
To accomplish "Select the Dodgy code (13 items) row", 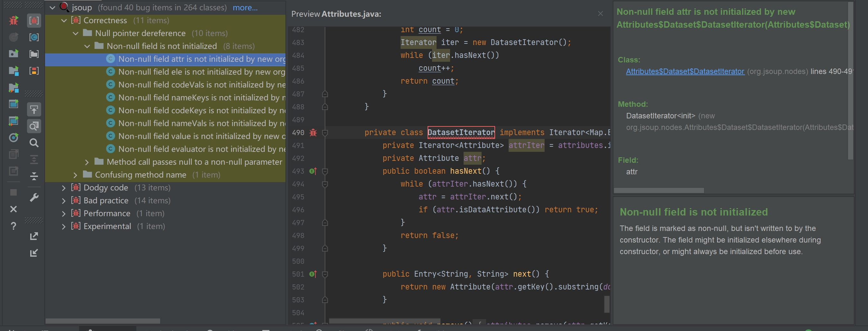I will (x=165, y=188).
